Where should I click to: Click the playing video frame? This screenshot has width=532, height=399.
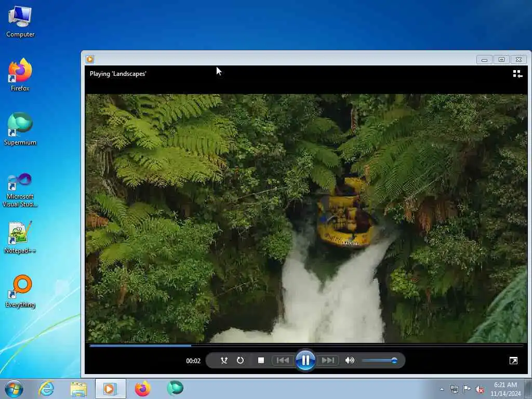coord(306,218)
